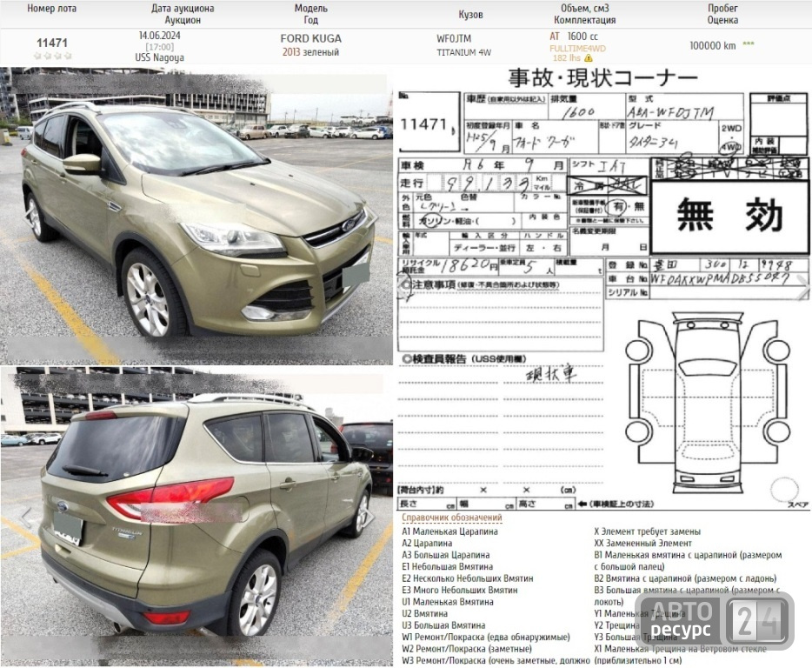The width and height of the screenshot is (812, 668).
Task: Click the 'B2 Вмятина с царапиной' legend entry
Action: pyautogui.click(x=686, y=578)
